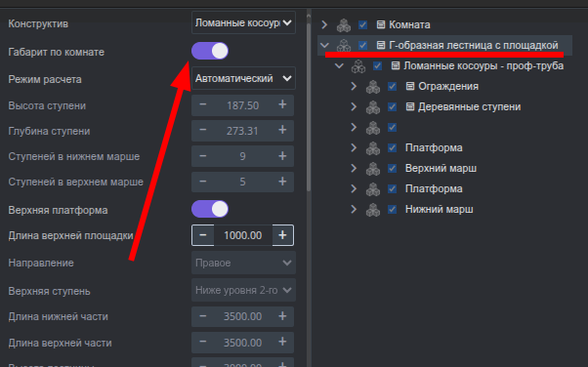Click the Высота ступени value 187.50
Viewport: 588px width, 367px height.
click(x=243, y=105)
